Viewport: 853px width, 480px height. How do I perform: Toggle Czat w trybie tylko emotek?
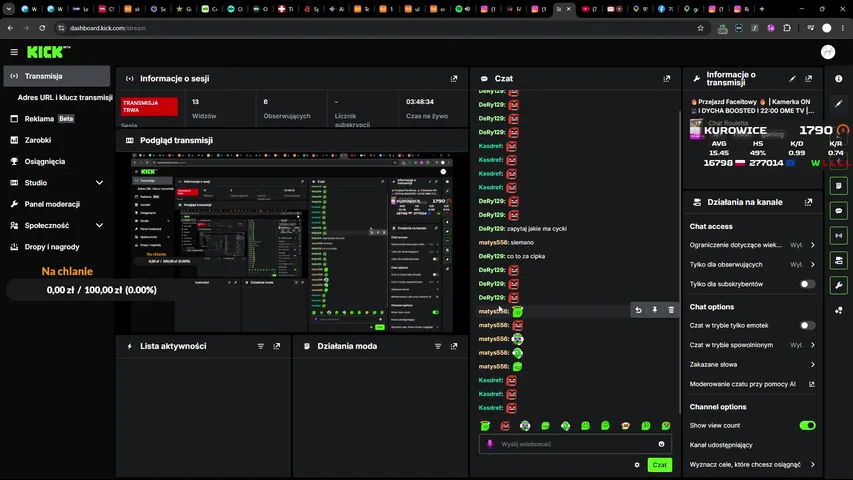point(807,325)
